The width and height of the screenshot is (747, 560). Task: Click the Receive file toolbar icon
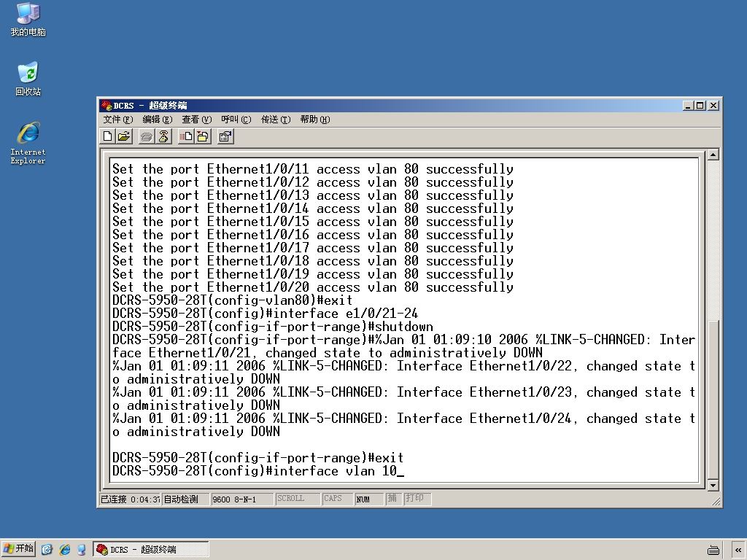pyautogui.click(x=203, y=136)
